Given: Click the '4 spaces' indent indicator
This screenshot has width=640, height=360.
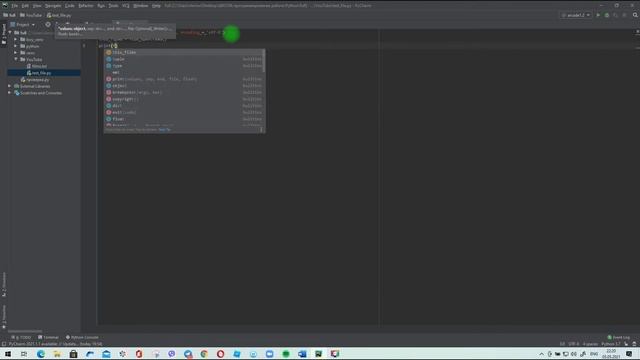Looking at the screenshot, I should pyautogui.click(x=590, y=344).
